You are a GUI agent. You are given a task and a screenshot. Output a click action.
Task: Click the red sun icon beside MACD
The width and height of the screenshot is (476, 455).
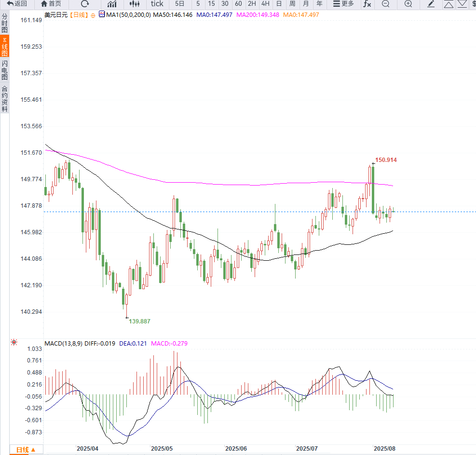click(14, 343)
